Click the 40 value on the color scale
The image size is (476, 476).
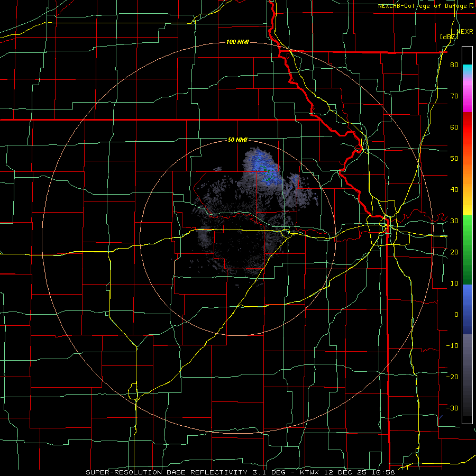(454, 190)
